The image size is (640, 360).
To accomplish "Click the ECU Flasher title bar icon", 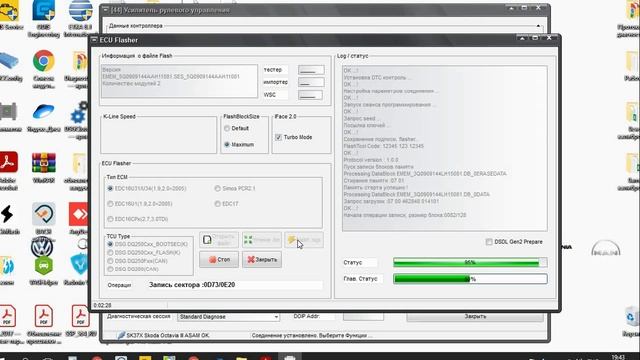I will (x=94, y=40).
